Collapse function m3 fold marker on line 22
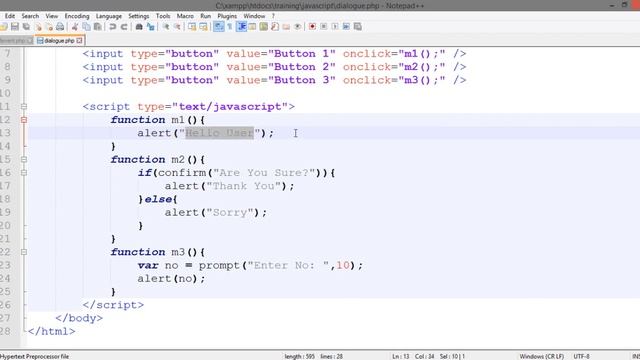Image resolution: width=640 pixels, height=360 pixels. (24, 252)
